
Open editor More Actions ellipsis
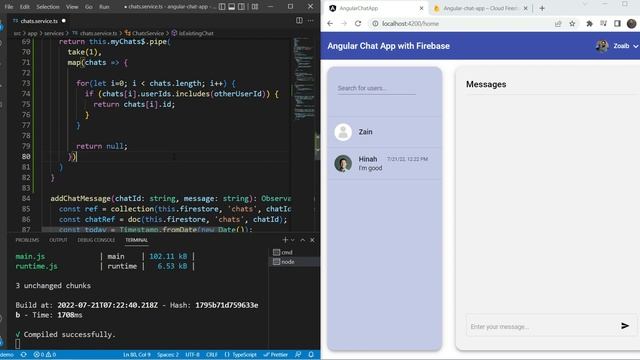(311, 20)
